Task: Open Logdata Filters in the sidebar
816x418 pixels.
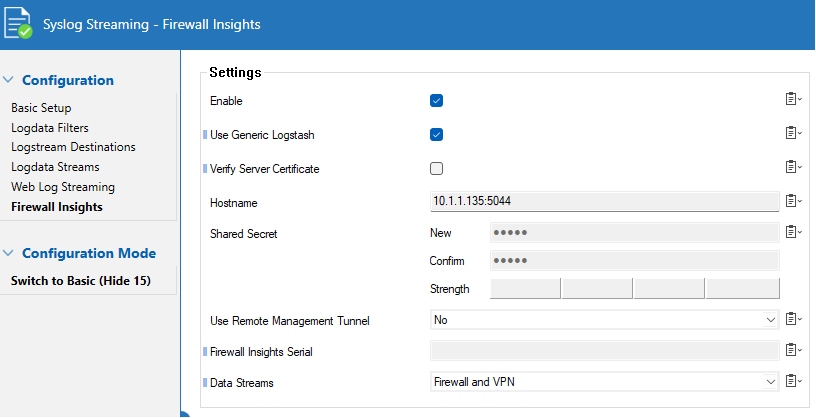Action: (x=50, y=128)
